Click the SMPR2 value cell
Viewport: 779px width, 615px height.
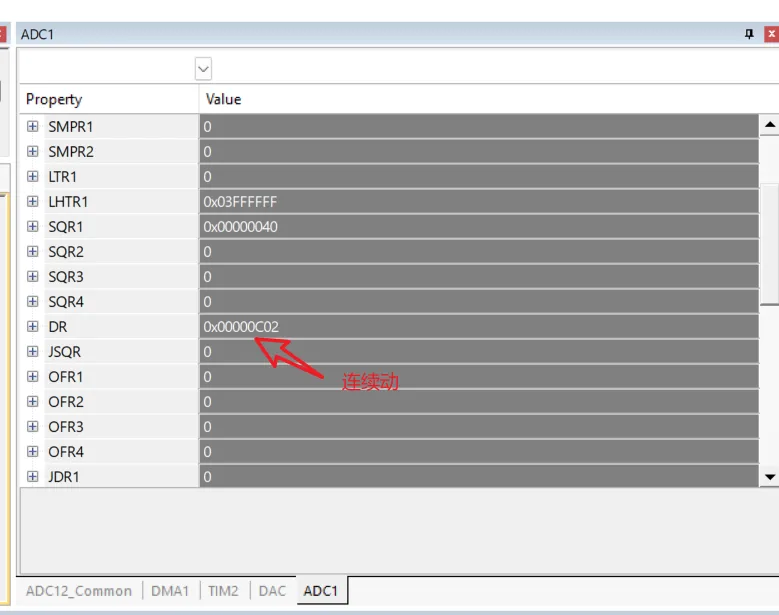tap(479, 152)
